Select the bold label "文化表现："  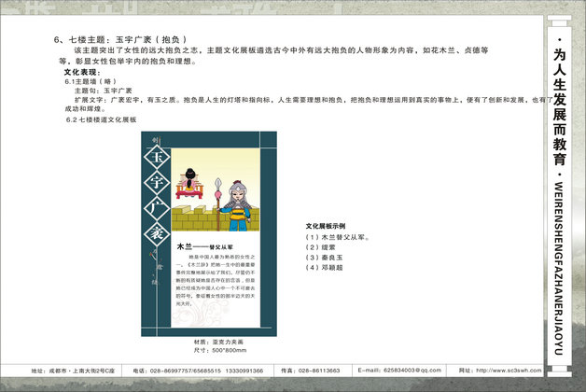pyautogui.click(x=82, y=72)
